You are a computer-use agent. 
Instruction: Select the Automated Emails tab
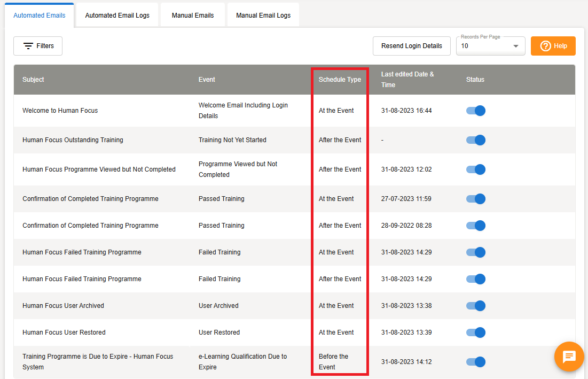40,16
